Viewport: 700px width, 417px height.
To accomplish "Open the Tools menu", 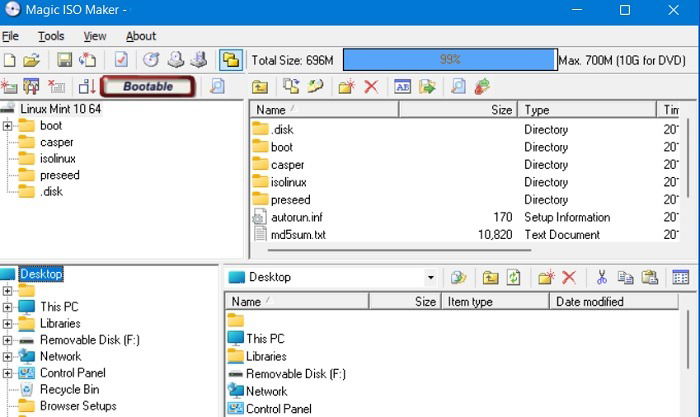I will 51,36.
